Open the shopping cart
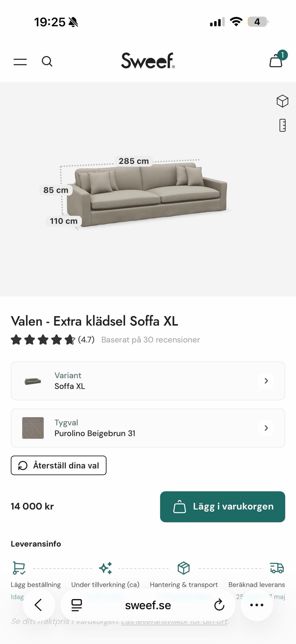Viewport: 296px width, 644px height. pos(276,60)
